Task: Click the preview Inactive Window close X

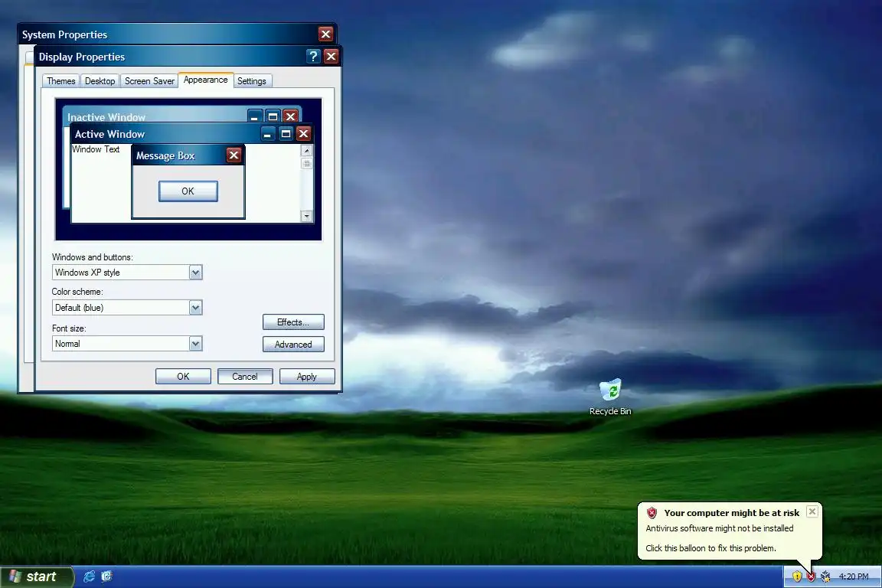Action: [x=290, y=116]
